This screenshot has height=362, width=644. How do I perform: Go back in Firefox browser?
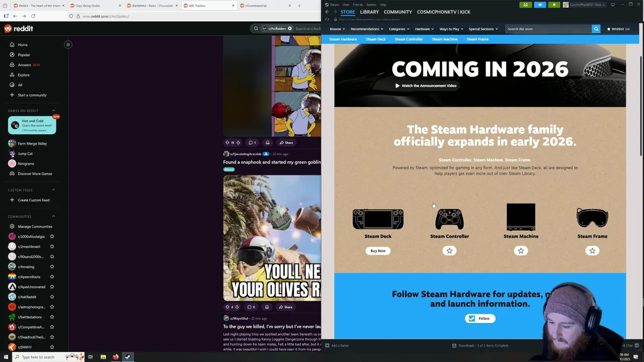click(x=15, y=16)
